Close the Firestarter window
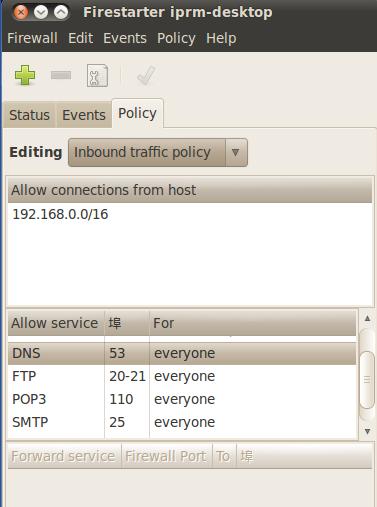377x507 pixels. pos(21,12)
